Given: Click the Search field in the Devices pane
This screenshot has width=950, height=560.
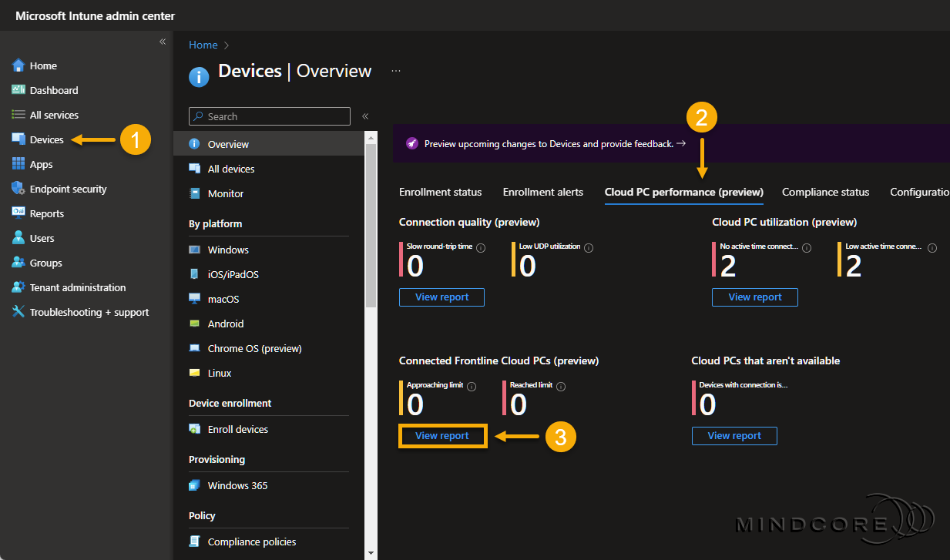Looking at the screenshot, I should point(268,116).
